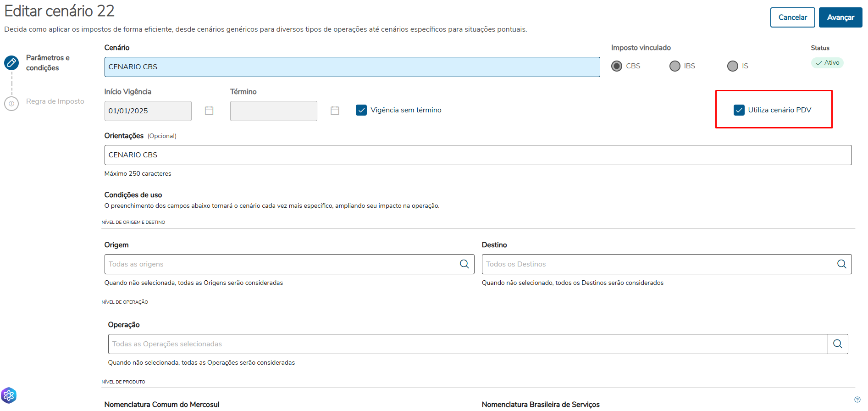
Task: Click the Regra de Imposto step circle icon
Action: (x=11, y=103)
